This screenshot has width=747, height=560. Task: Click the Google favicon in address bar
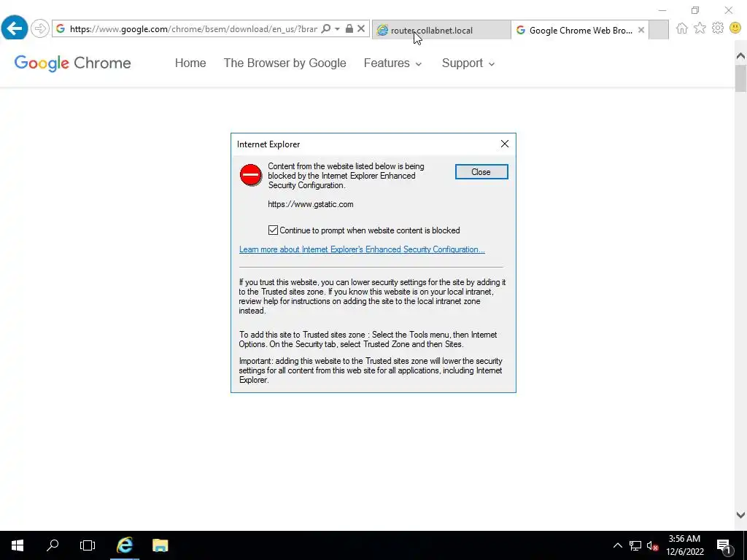[x=61, y=29]
